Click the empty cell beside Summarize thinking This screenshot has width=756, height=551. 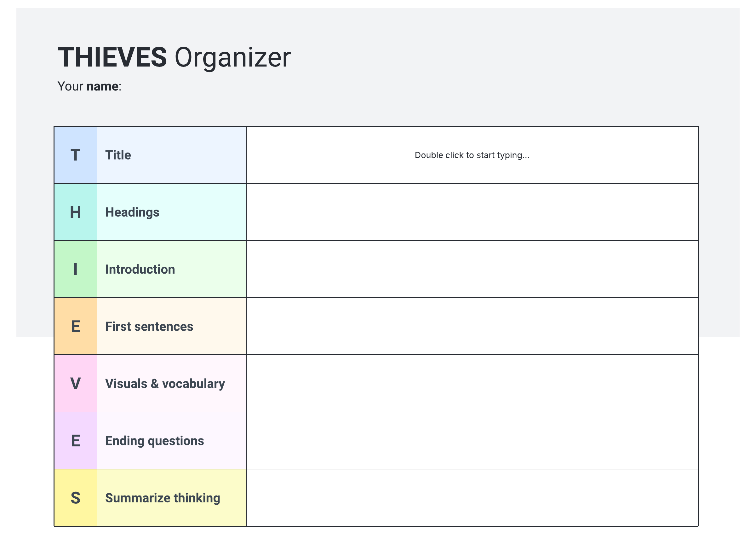point(472,498)
